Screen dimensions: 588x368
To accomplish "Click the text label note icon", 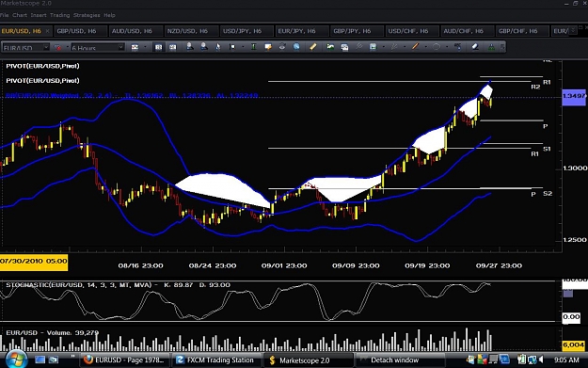I will pyautogui.click(x=268, y=47).
